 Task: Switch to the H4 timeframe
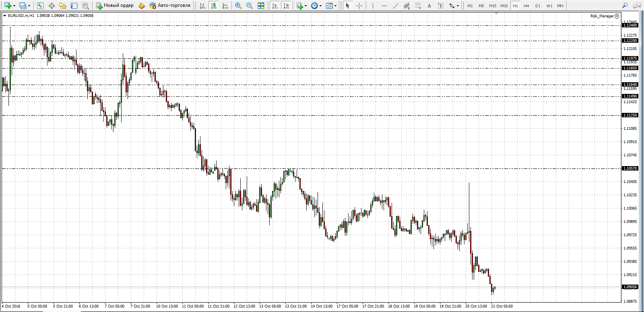click(x=526, y=6)
